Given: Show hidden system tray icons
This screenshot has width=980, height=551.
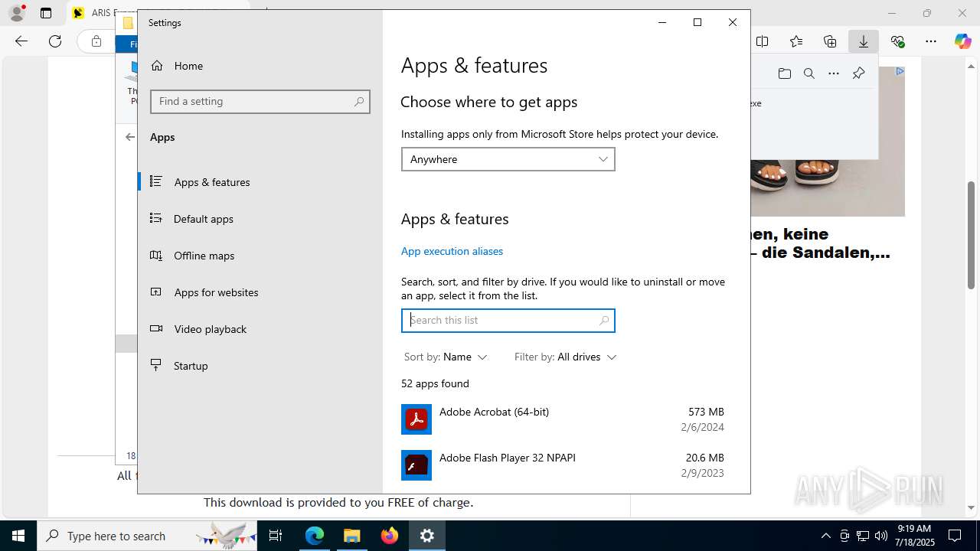Looking at the screenshot, I should [x=825, y=536].
